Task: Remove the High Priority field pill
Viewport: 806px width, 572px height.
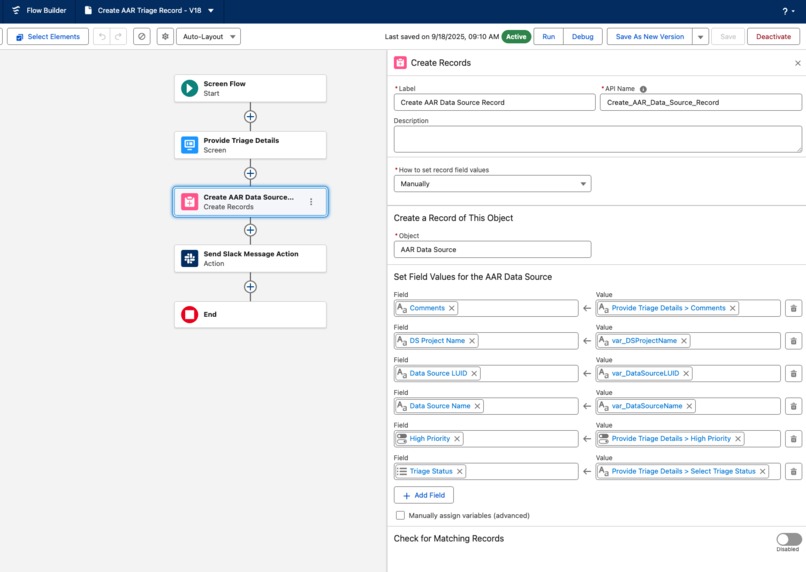Action: (x=456, y=438)
